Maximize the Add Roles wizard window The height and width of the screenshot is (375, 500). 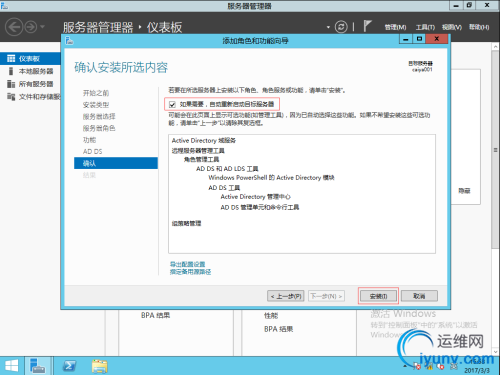419,39
